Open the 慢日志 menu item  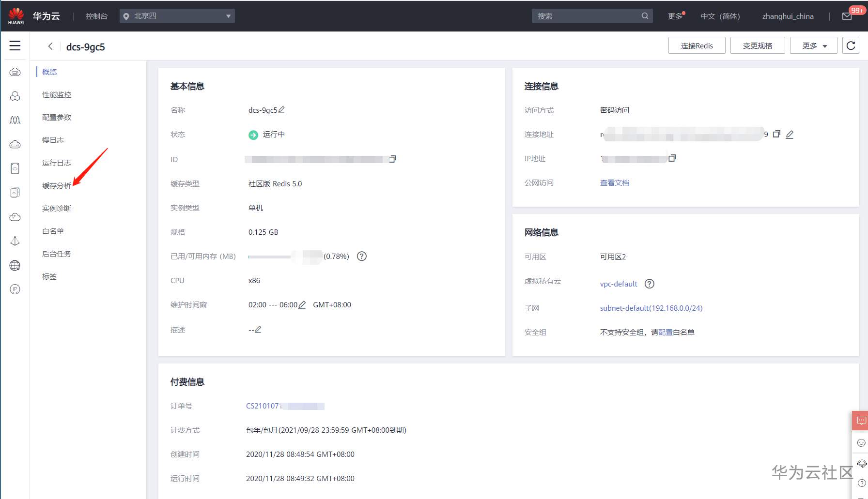point(53,140)
